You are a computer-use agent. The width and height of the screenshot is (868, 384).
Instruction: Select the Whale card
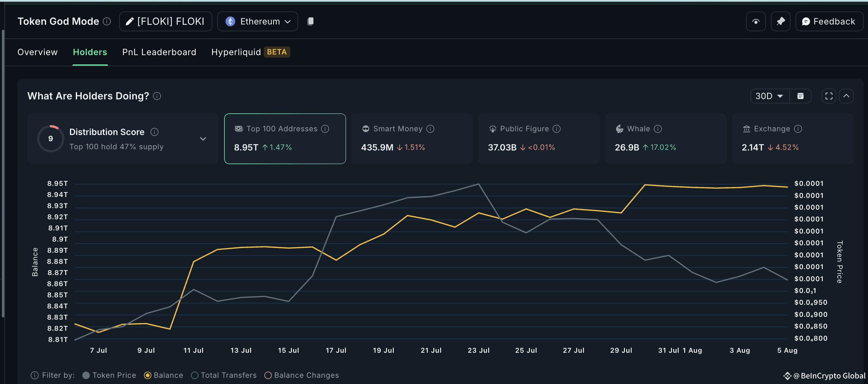[x=666, y=138]
